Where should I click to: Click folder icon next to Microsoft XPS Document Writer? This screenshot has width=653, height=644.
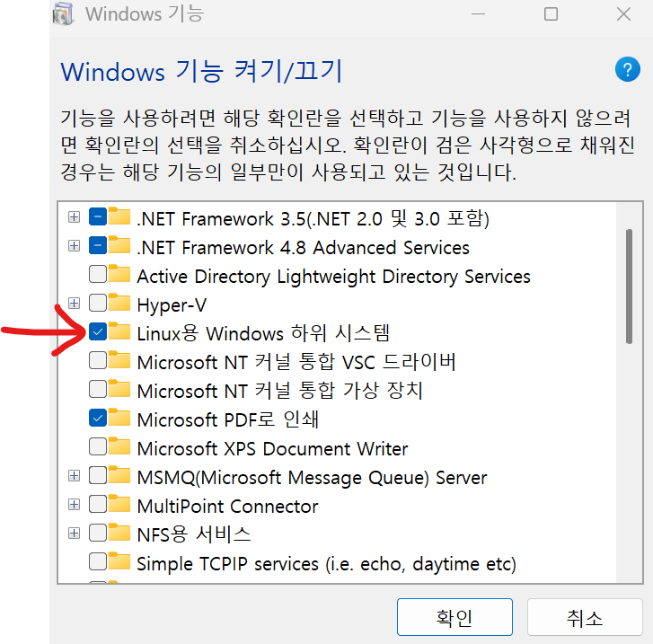coord(119,446)
